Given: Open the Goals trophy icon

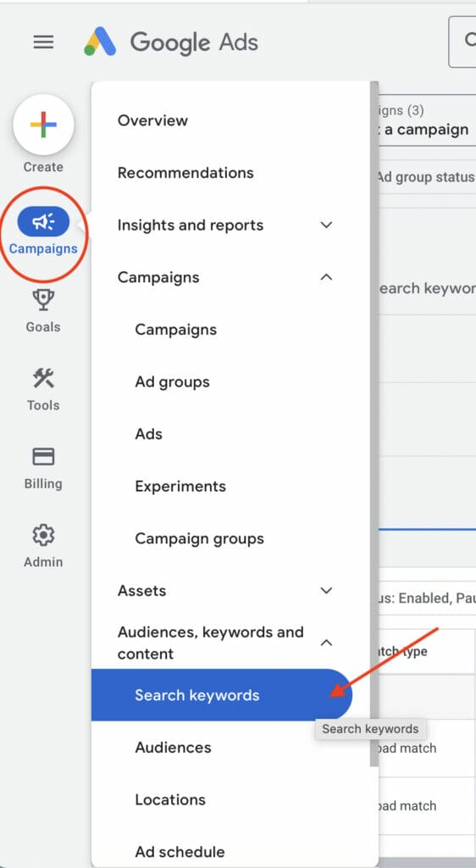Looking at the screenshot, I should [43, 299].
